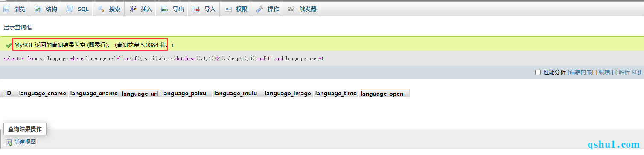Sort by language_cname column header
The height and width of the screenshot is (155, 644).
click(43, 93)
